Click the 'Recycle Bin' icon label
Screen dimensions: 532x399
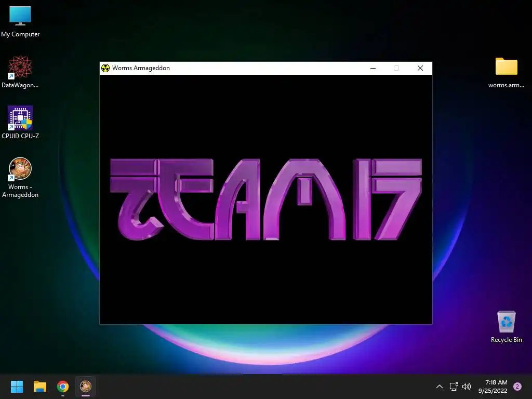coord(506,340)
